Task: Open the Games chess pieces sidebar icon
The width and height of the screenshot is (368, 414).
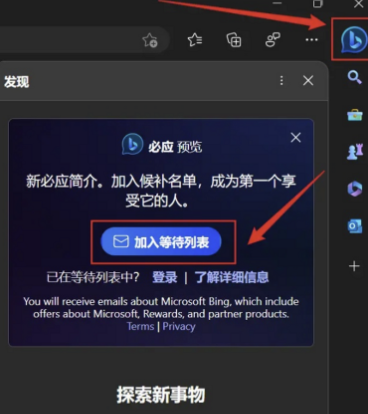Action: (x=355, y=152)
